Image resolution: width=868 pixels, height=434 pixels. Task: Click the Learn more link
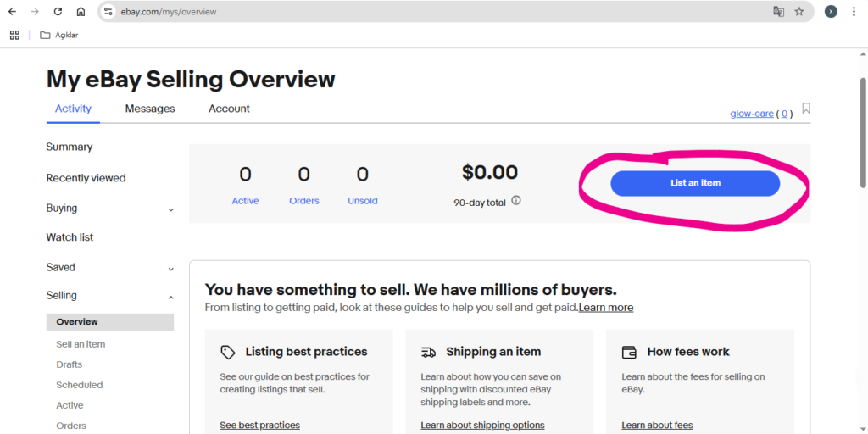point(606,307)
